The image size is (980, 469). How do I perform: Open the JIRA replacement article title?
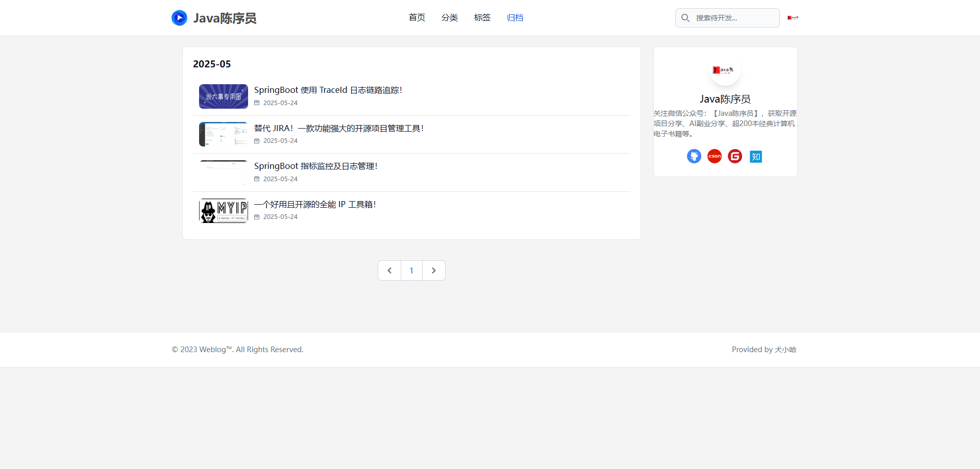tap(338, 129)
